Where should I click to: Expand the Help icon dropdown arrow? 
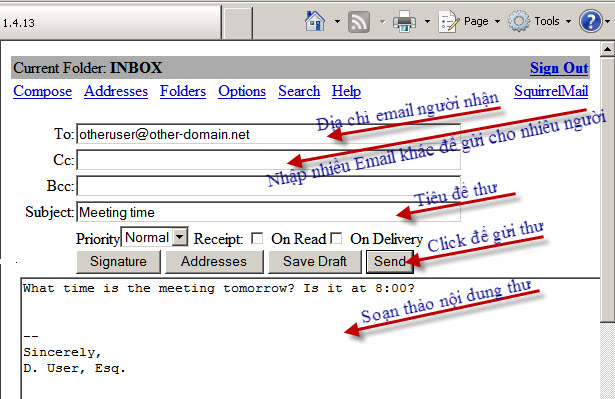click(608, 22)
